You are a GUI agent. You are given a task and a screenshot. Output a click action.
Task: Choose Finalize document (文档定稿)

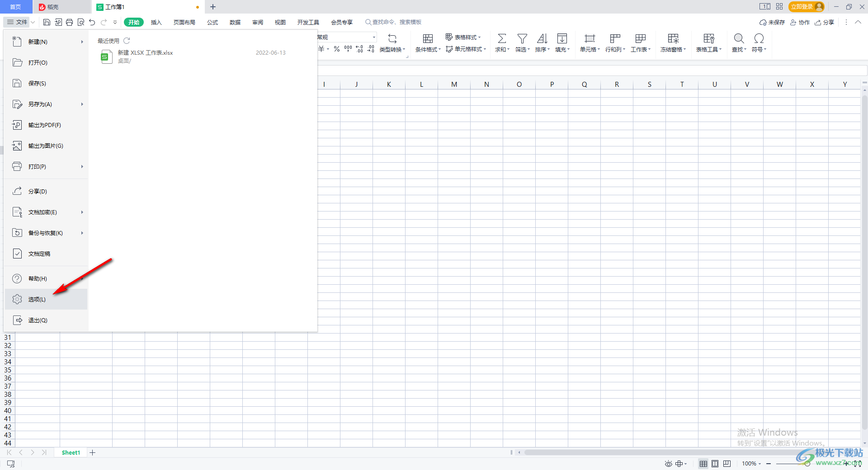point(46,254)
